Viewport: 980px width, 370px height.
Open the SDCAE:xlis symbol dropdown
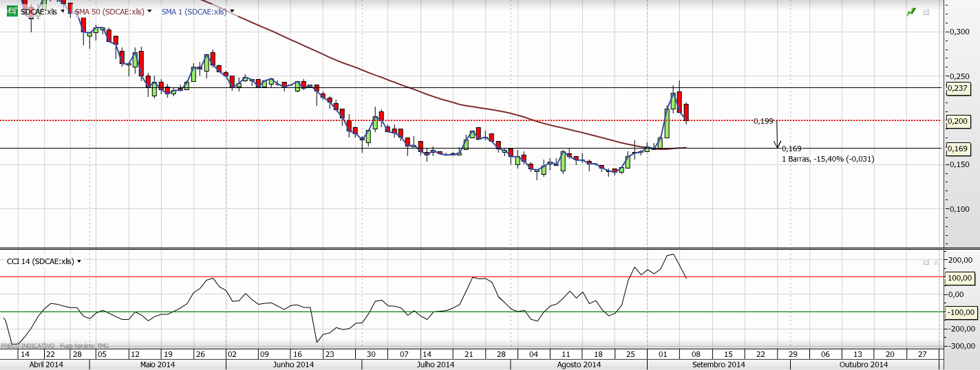coord(63,12)
